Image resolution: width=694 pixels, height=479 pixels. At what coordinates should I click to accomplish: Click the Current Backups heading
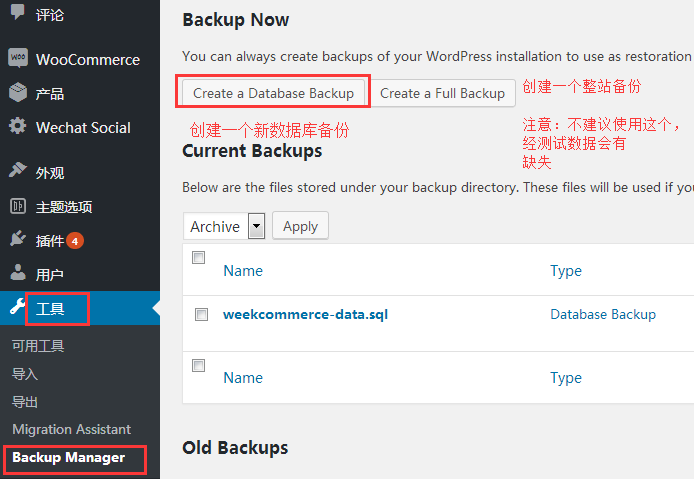[x=252, y=151]
